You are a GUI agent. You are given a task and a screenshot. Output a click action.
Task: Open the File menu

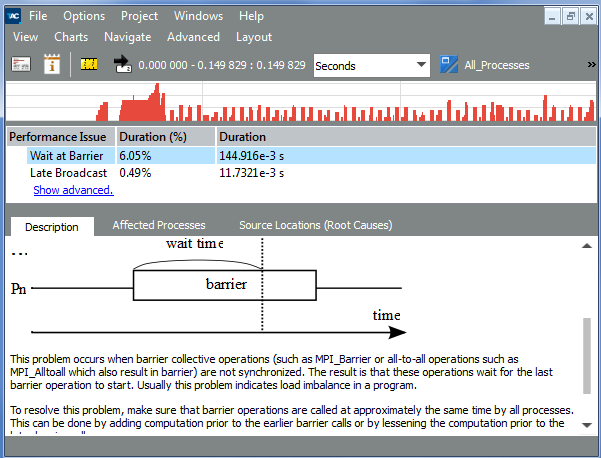tap(38, 16)
